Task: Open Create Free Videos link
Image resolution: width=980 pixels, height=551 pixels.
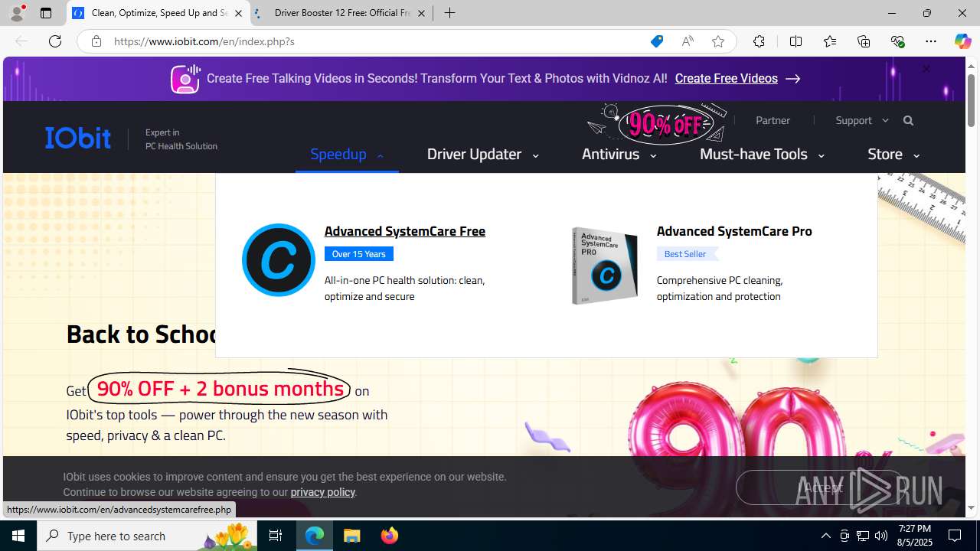Action: click(737, 79)
